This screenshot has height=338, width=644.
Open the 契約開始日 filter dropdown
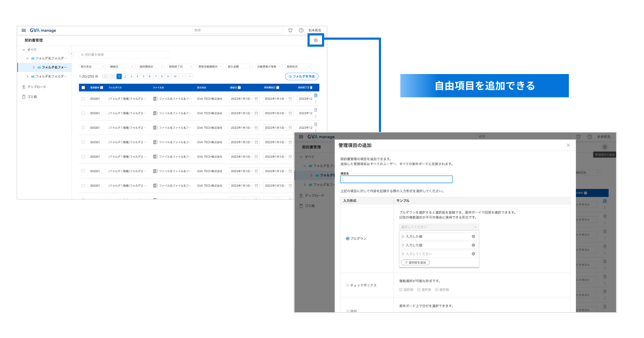click(x=151, y=67)
